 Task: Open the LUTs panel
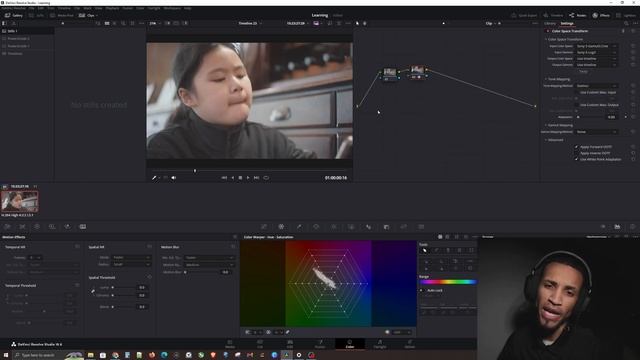point(37,16)
